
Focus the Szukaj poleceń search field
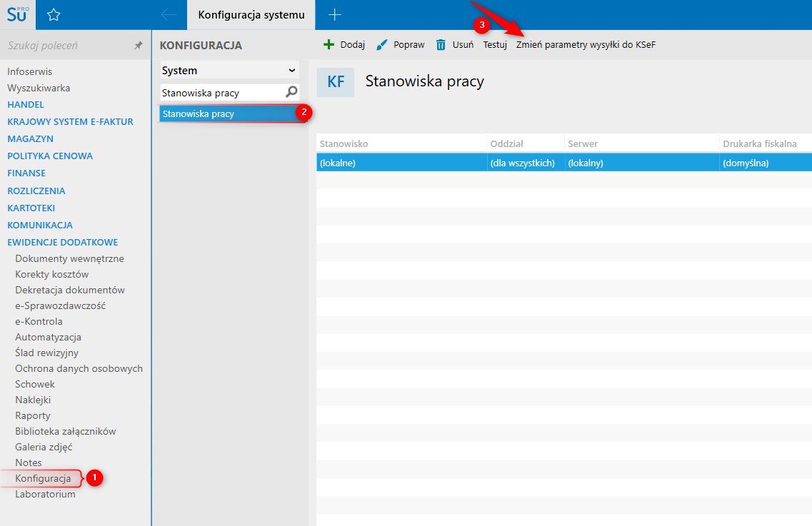click(67, 46)
